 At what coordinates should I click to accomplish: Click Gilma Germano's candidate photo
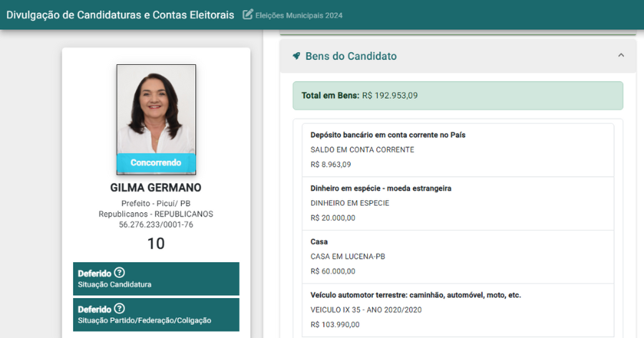tap(156, 109)
